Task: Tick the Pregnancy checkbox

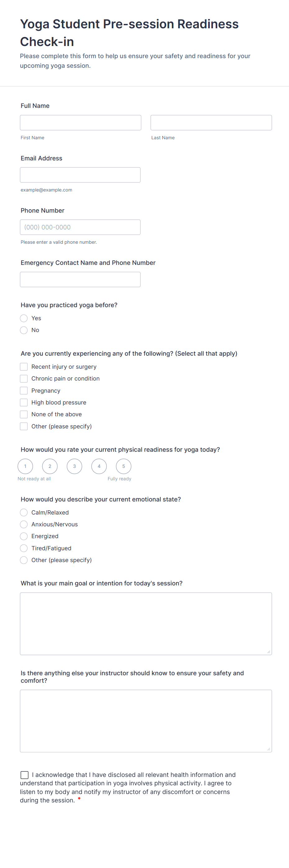Action: coord(24,390)
